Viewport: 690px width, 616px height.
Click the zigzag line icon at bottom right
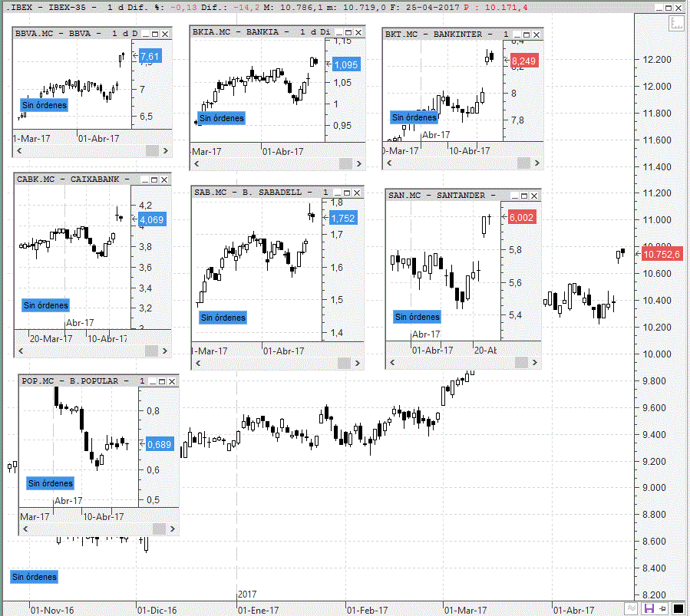coord(632,609)
